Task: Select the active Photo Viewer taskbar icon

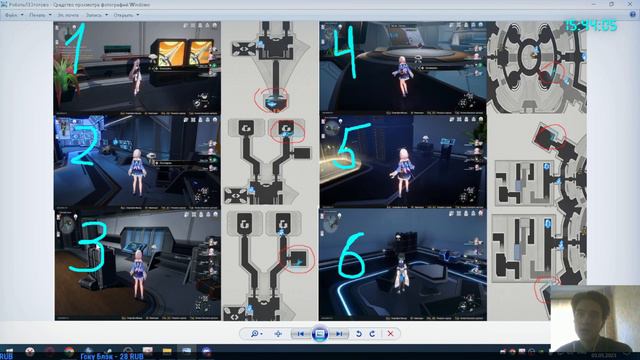Action: click(x=187, y=351)
